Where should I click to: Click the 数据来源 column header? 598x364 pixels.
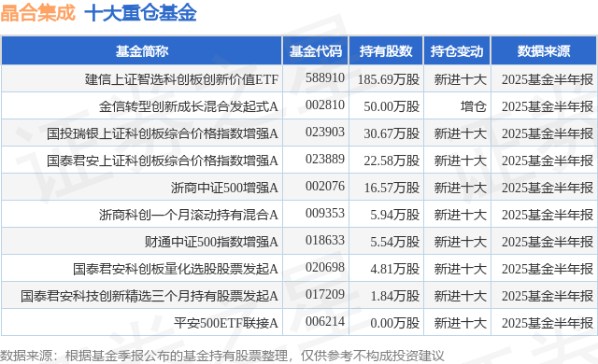click(544, 51)
